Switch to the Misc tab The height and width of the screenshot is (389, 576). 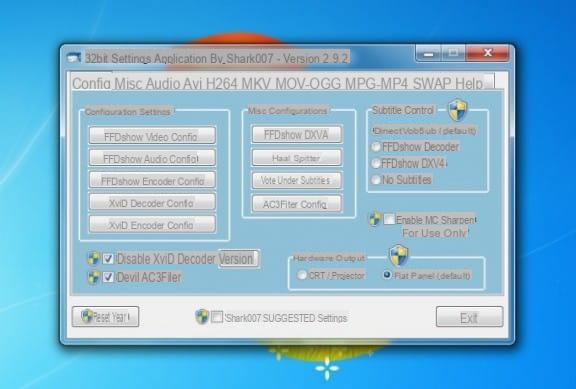pos(128,83)
